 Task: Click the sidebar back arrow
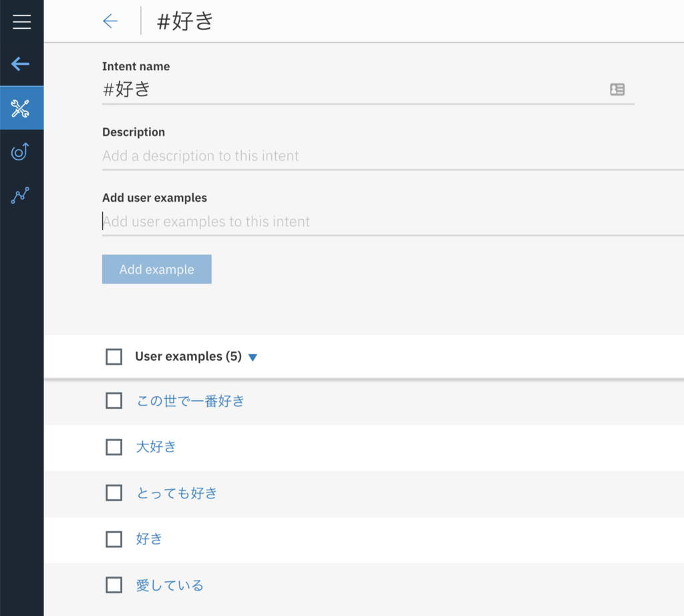pyautogui.click(x=21, y=63)
